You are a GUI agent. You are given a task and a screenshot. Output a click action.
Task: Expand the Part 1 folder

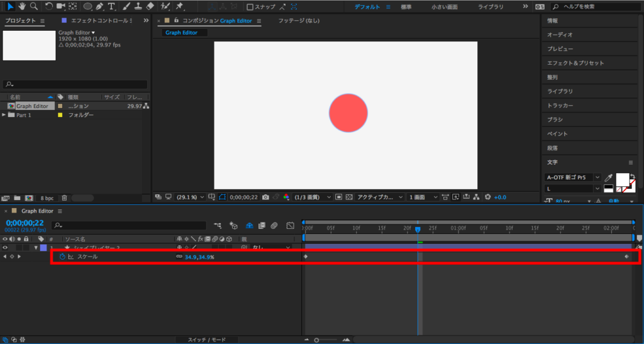(4, 115)
